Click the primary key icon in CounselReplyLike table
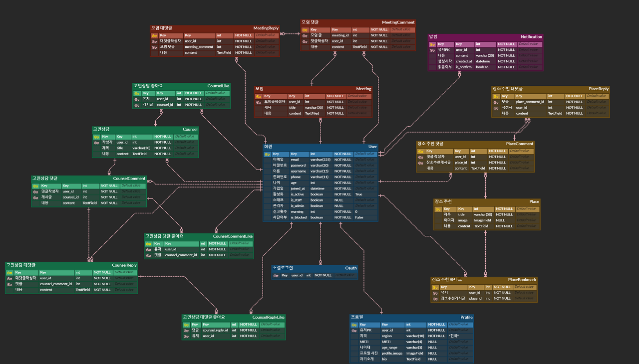Screen dimensions: 639x364 (186, 324)
